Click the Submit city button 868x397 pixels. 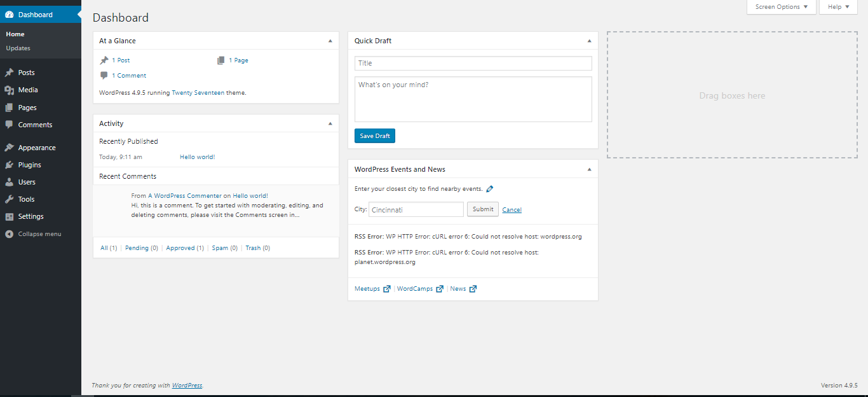(x=483, y=209)
